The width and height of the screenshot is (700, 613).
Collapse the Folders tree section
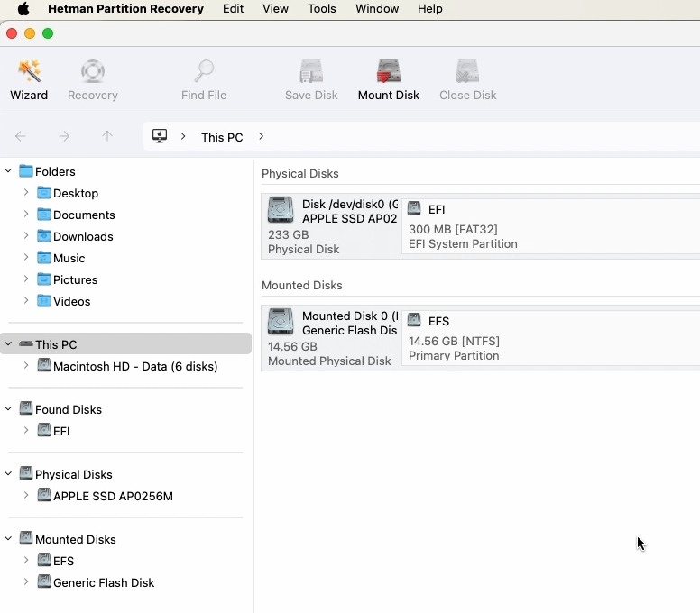[8, 171]
